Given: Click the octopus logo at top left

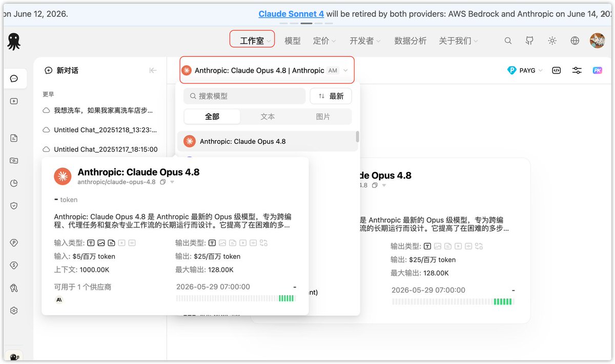Looking at the screenshot, I should tap(14, 41).
